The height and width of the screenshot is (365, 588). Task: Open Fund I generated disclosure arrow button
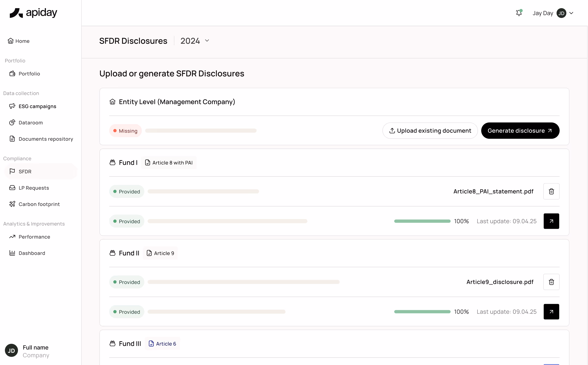tap(551, 221)
